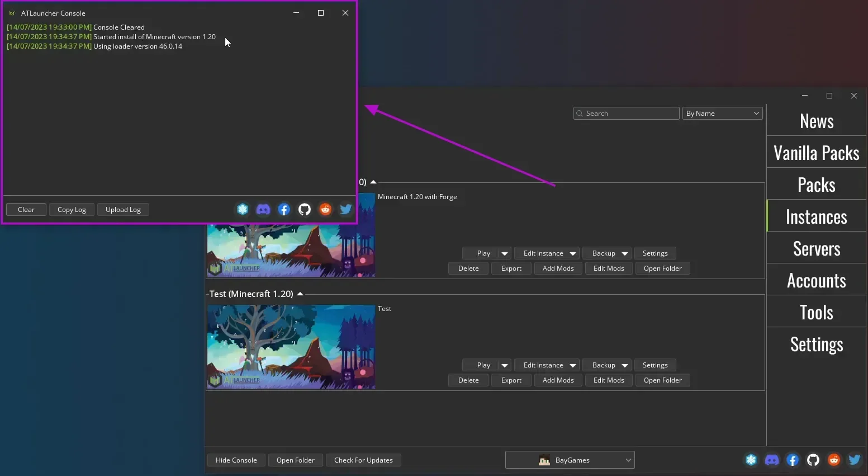The width and height of the screenshot is (868, 476).
Task: Open Nodecraft icon in console window
Action: (x=243, y=209)
